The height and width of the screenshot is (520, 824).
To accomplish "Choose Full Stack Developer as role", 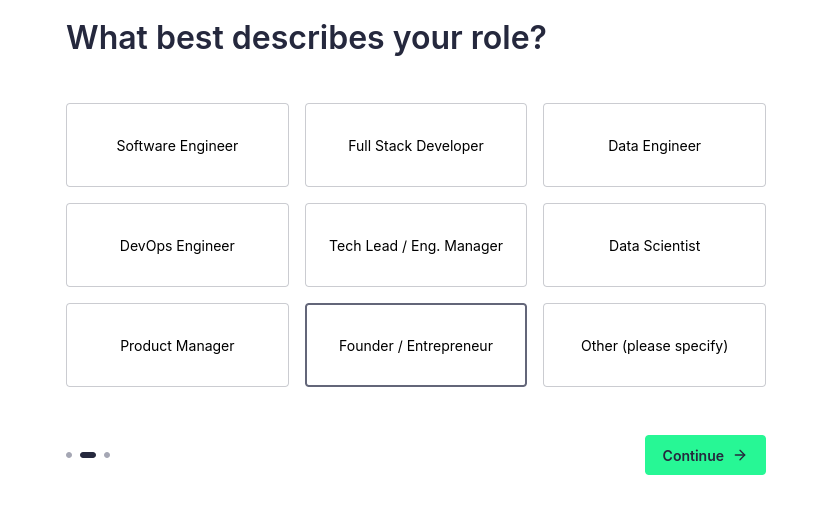I will [415, 145].
